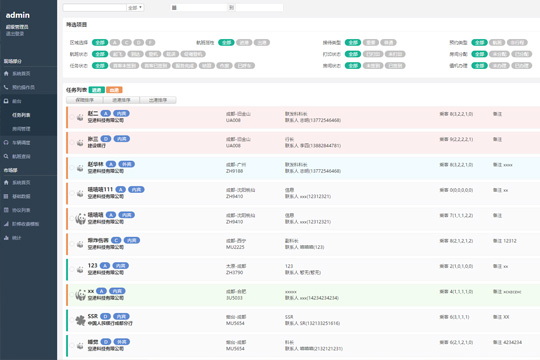Image resolution: width=540 pixels, height=360 pixels.
Task: Click the phone icon for 预约操作员
Action: (x=6, y=87)
